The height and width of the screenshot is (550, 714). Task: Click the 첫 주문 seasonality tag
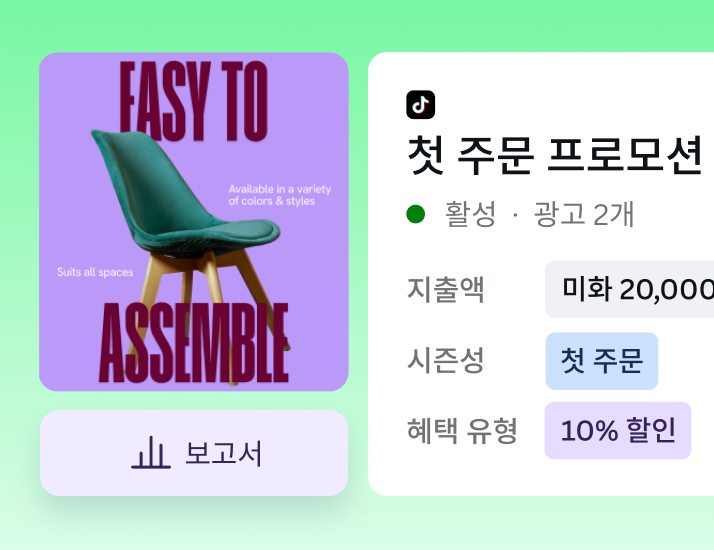602,361
